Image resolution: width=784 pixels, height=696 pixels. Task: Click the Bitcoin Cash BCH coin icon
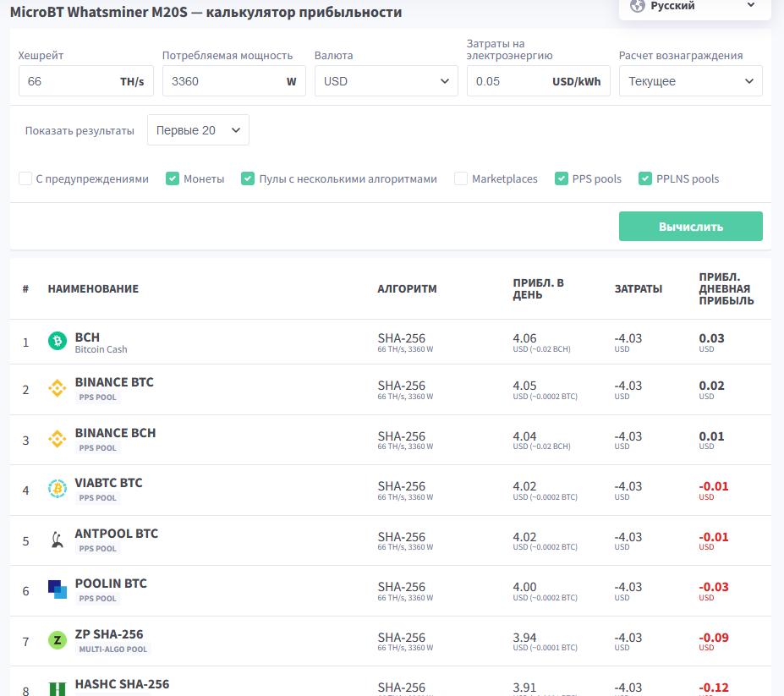point(57,341)
